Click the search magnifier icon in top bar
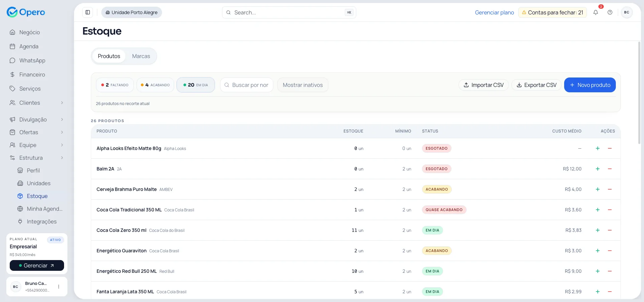Image resolution: width=644 pixels, height=302 pixels. coord(228,12)
